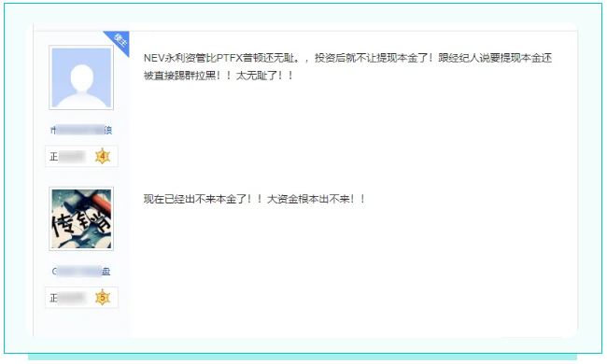Click the 正 rank label beside star 4
The image size is (607, 364).
click(54, 156)
